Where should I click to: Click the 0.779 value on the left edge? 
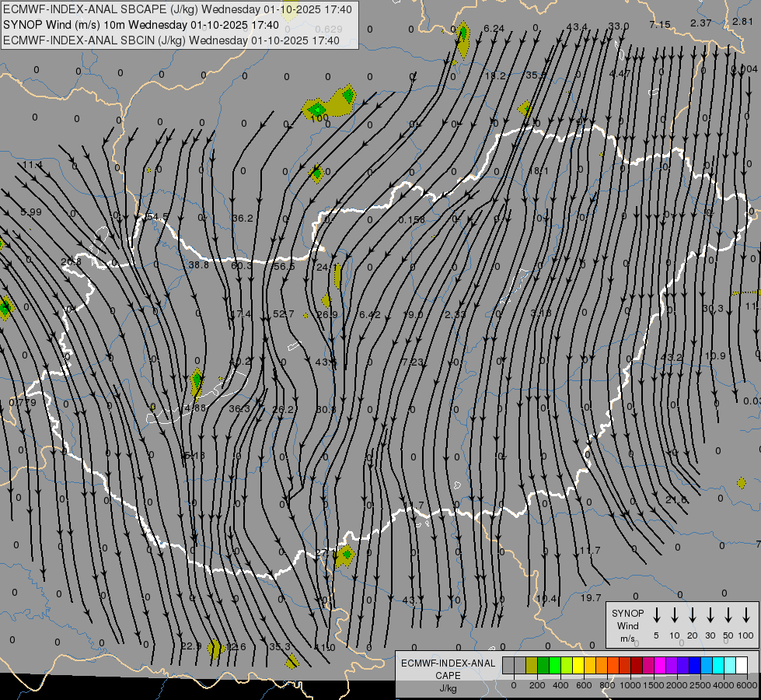[x=23, y=402]
